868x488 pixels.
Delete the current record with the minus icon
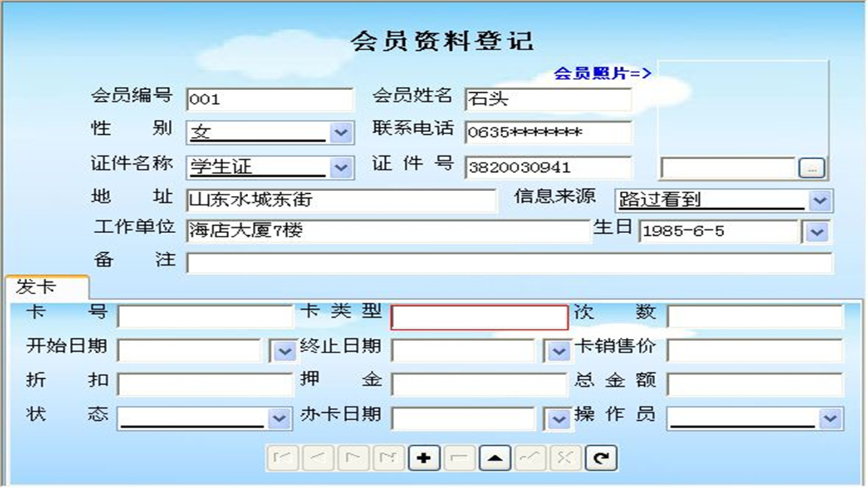pyautogui.click(x=460, y=457)
